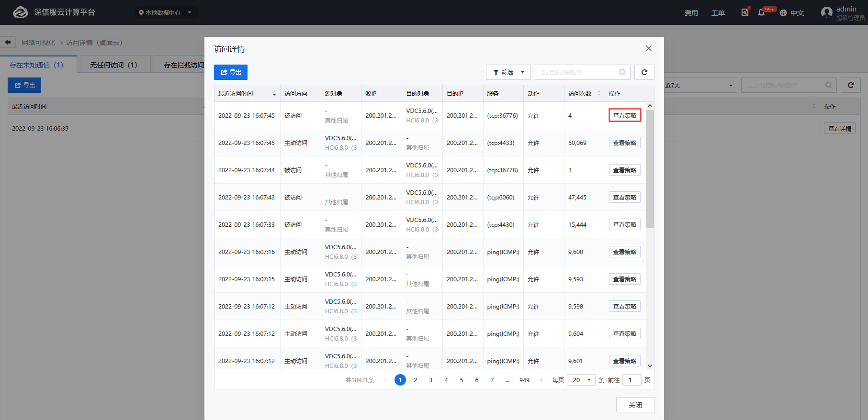Click the dialog 导出 button
This screenshot has height=420, width=868.
[231, 72]
